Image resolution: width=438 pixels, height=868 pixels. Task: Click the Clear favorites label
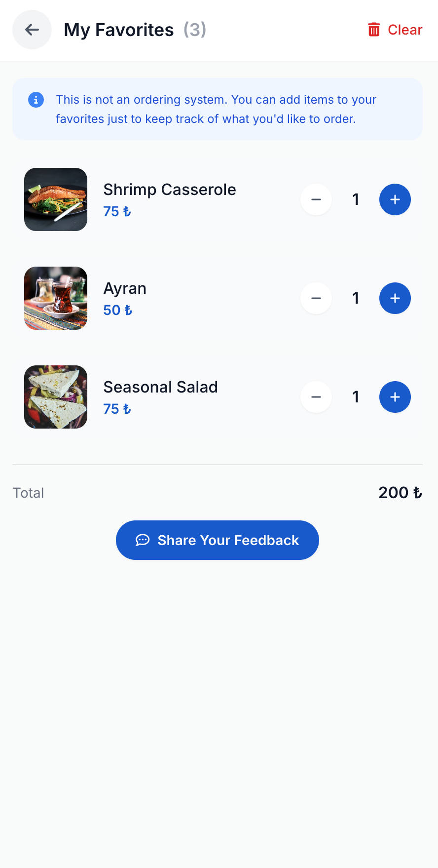pyautogui.click(x=405, y=30)
